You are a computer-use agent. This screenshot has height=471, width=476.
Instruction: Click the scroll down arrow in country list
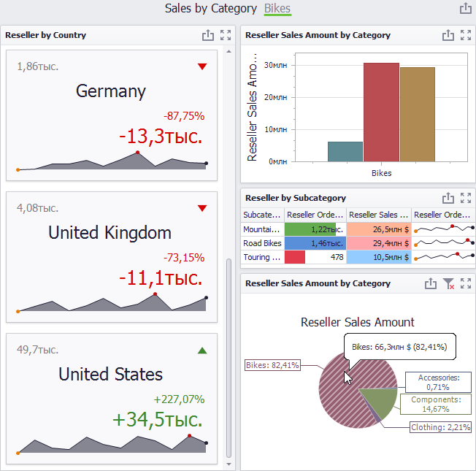pos(229,464)
